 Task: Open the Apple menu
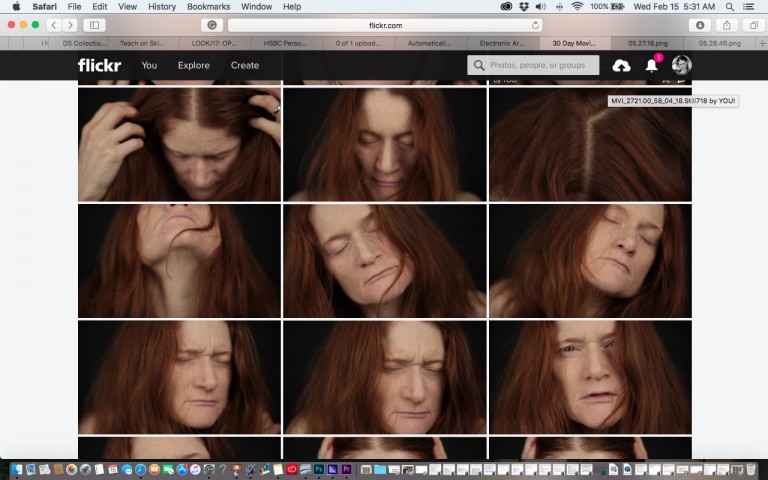click(16, 7)
